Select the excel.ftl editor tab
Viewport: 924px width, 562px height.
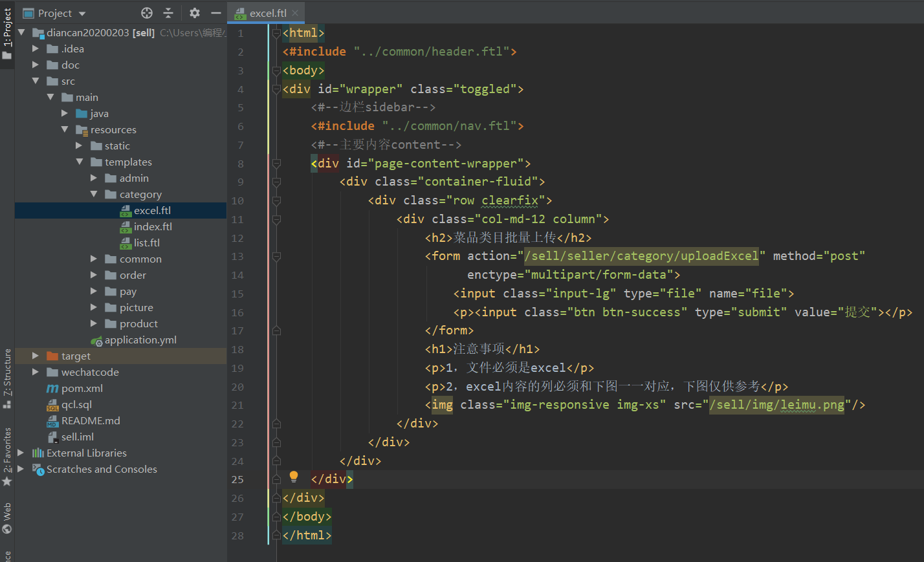click(x=267, y=13)
